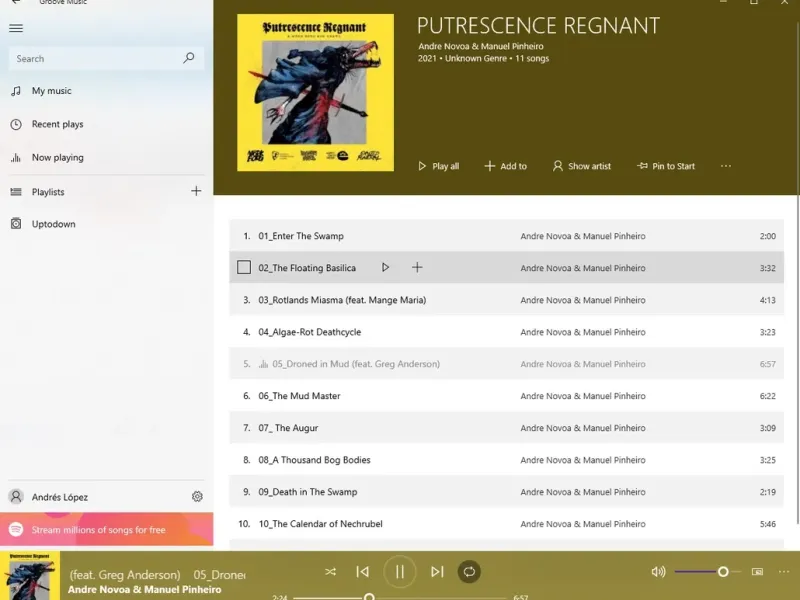Select 10_The Calendar of Nechrubel track
Viewport: 800px width, 600px height.
[x=506, y=524]
